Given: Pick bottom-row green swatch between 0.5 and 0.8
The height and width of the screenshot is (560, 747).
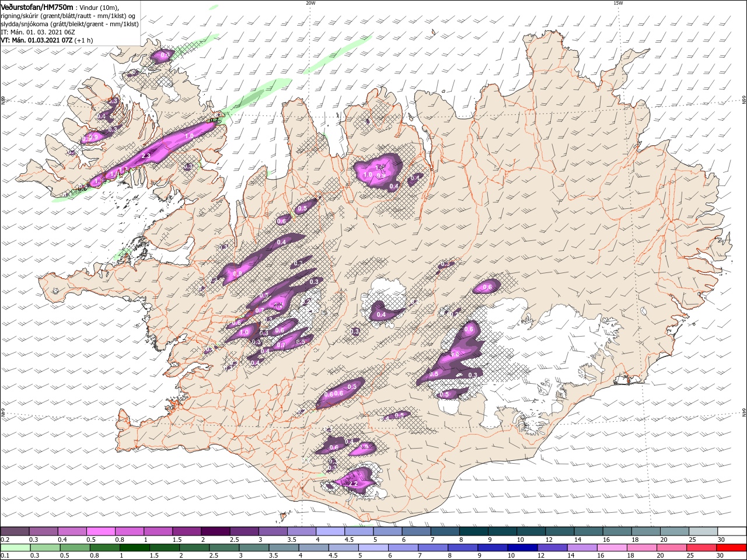Looking at the screenshot, I should [75, 547].
